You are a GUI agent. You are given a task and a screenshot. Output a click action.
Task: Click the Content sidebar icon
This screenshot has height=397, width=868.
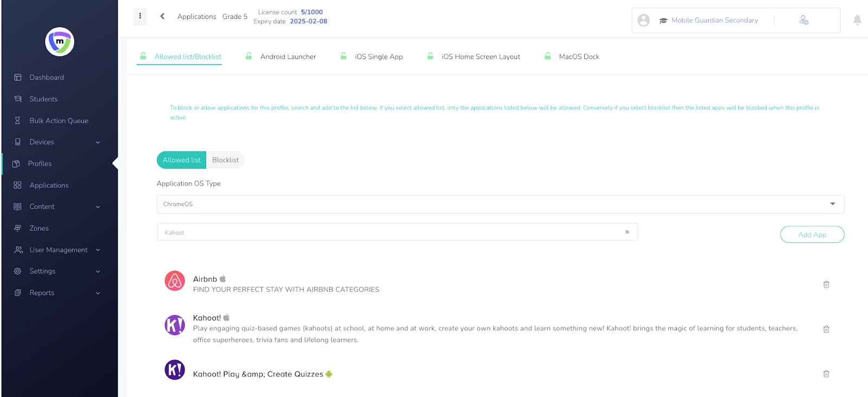17,207
